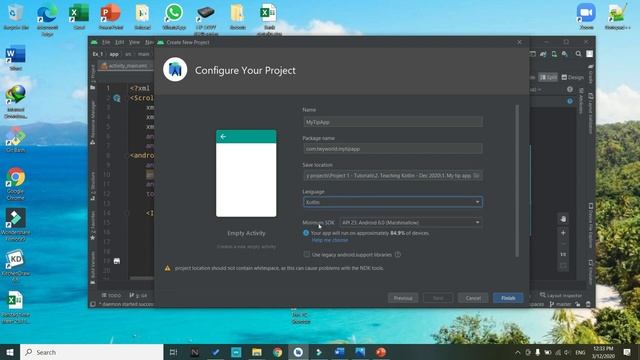Image resolution: width=640 pixels, height=360 pixels.
Task: Switch to the Design view tab
Action: pos(573,77)
